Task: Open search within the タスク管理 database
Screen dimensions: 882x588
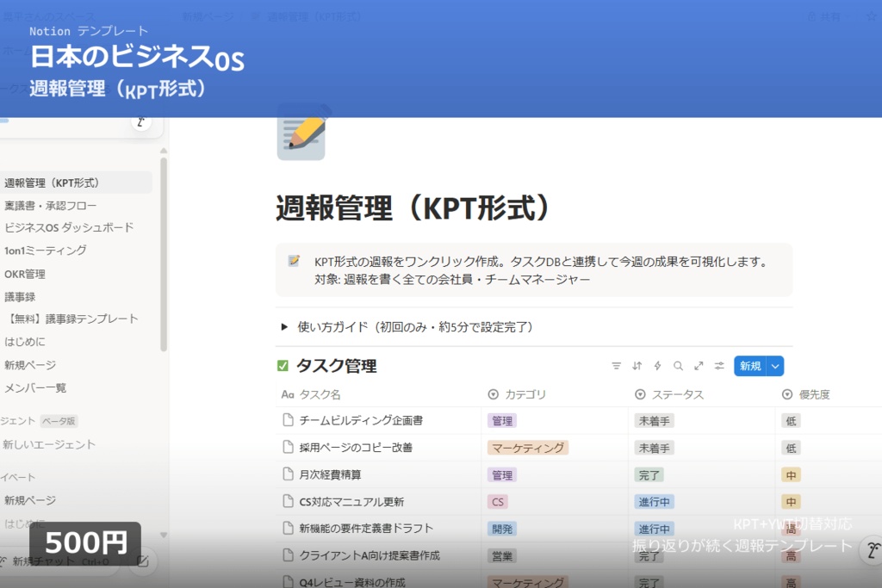Action: click(x=678, y=366)
